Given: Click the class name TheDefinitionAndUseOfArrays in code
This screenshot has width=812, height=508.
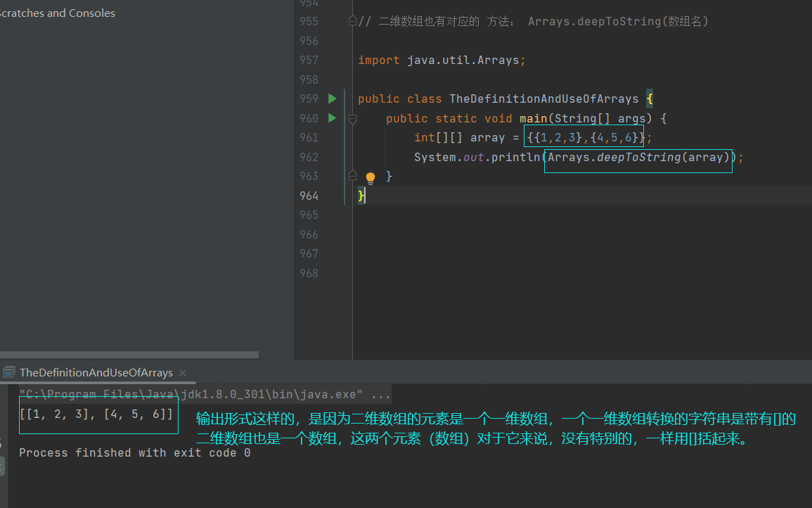Looking at the screenshot, I should point(543,99).
